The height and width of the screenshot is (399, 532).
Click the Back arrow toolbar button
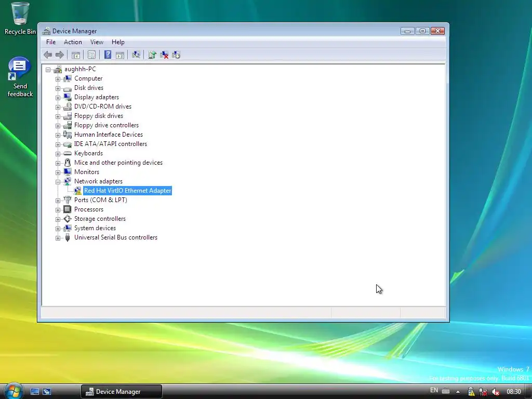[48, 55]
